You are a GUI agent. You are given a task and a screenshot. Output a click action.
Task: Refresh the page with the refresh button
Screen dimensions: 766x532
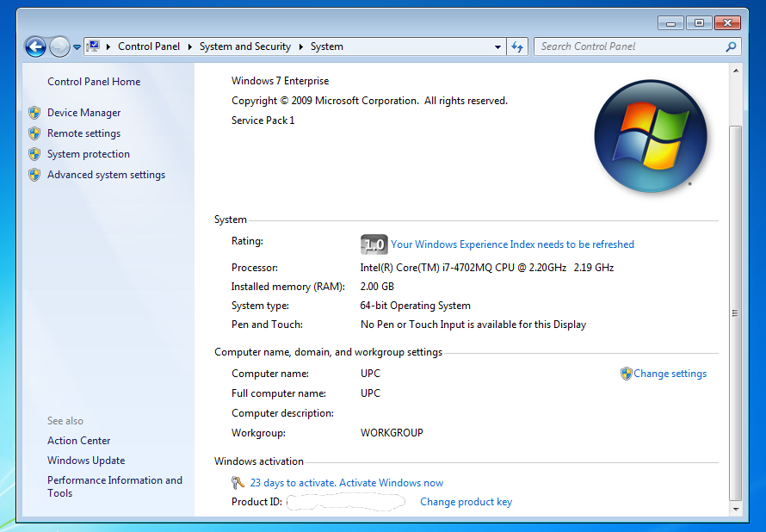pyautogui.click(x=517, y=46)
